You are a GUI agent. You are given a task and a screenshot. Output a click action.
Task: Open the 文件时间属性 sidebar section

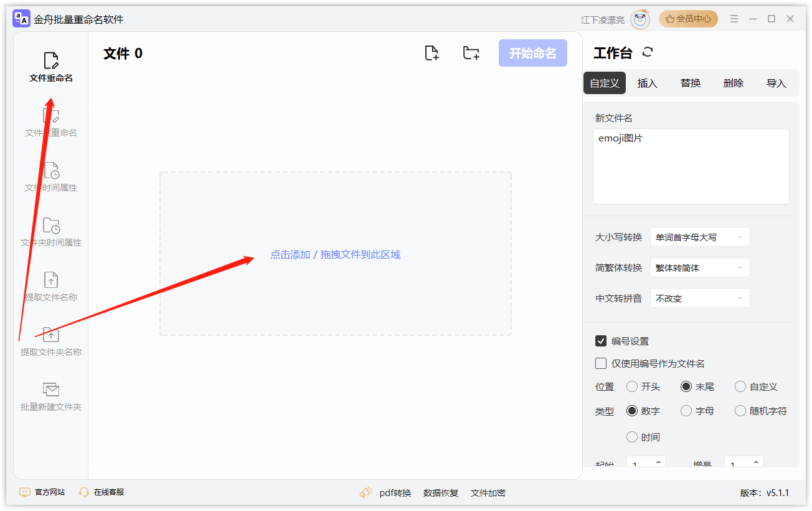[51, 177]
